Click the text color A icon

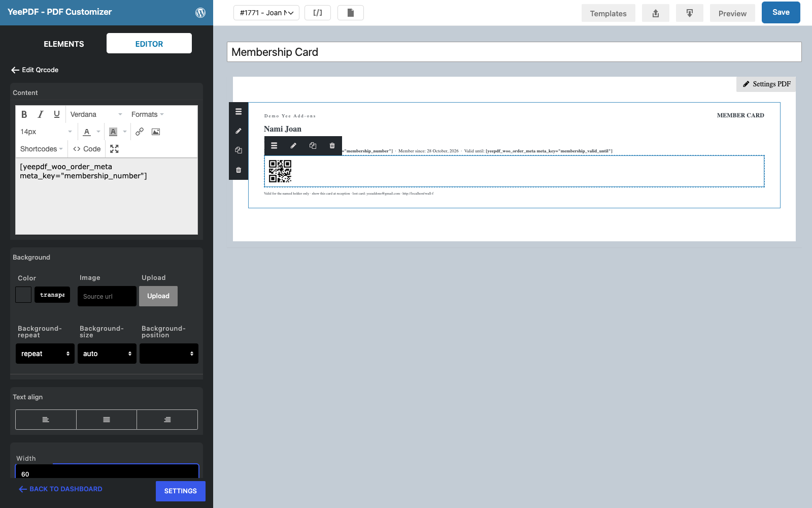tap(87, 132)
